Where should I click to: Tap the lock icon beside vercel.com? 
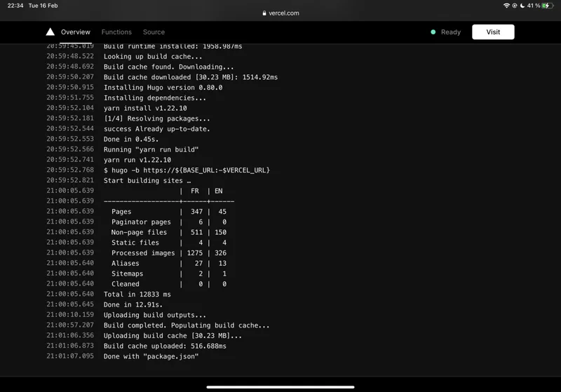tap(264, 13)
